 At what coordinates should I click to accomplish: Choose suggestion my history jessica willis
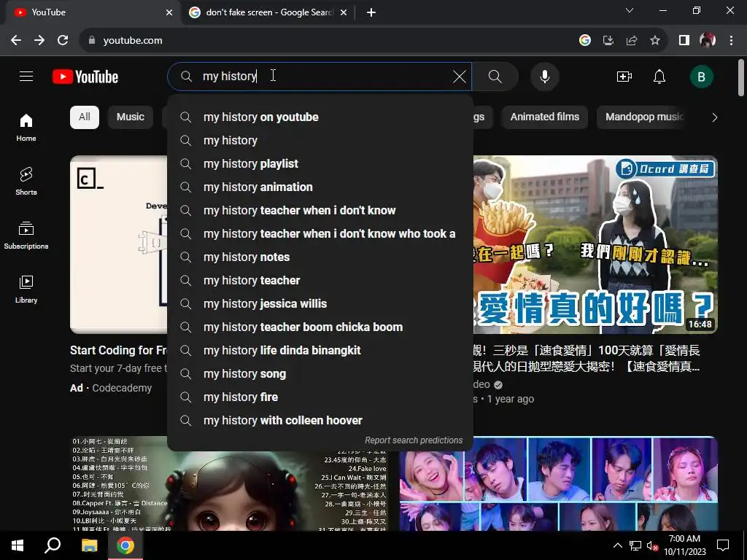coord(320,304)
